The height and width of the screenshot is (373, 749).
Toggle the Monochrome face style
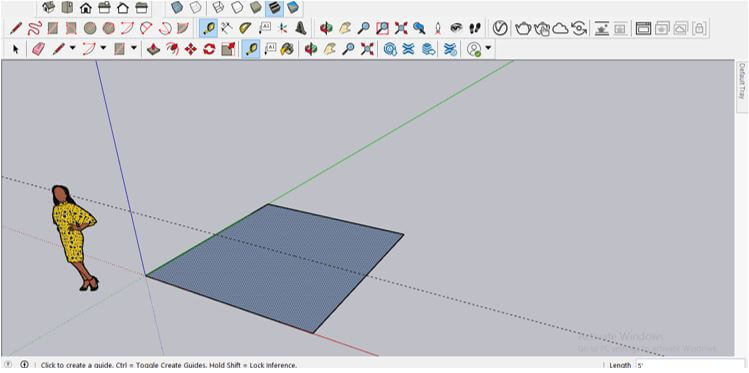click(293, 7)
